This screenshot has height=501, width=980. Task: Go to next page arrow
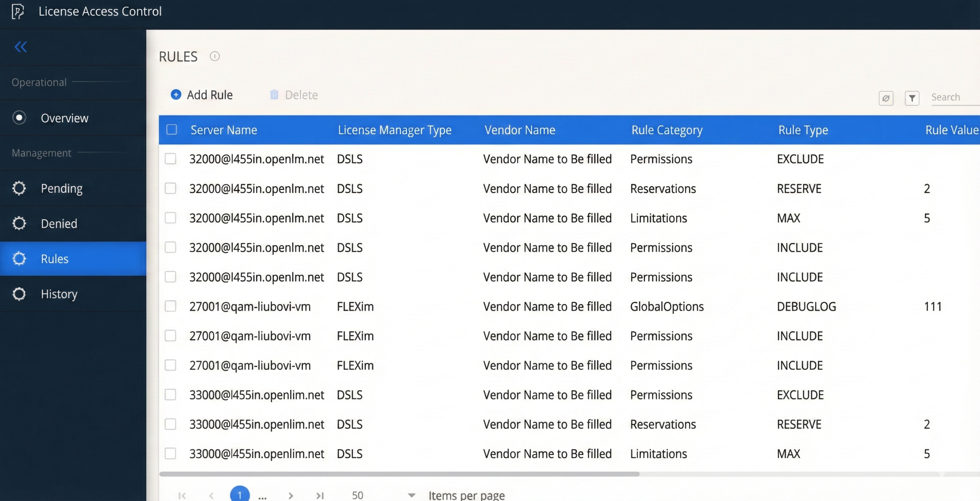click(291, 496)
